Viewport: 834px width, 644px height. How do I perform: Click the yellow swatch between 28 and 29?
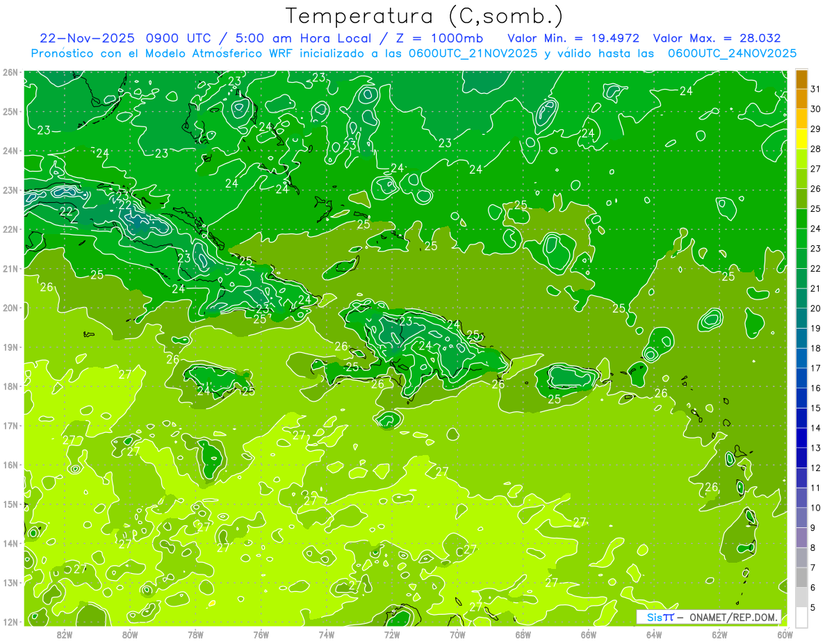tap(801, 140)
